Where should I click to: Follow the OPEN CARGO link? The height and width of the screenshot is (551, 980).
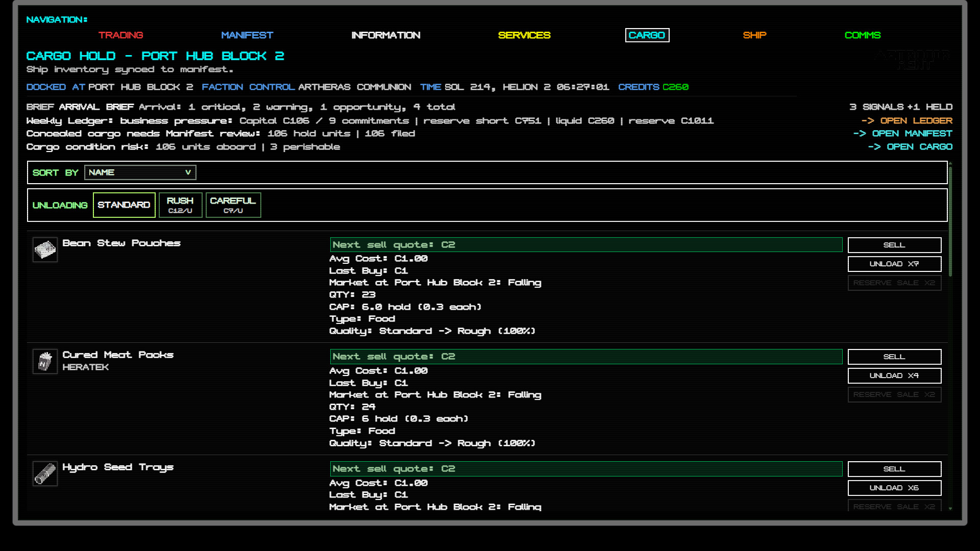(x=910, y=146)
